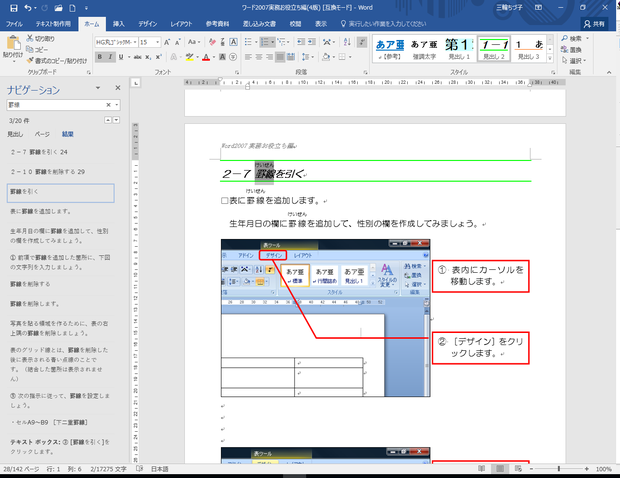Open the font size dropdown showing 15
The width and height of the screenshot is (620, 478).
[158, 42]
